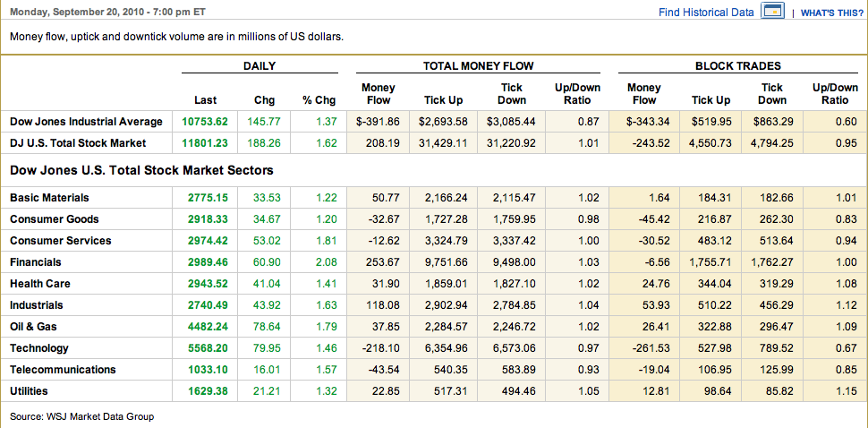Click the Utilities sector name
Screen dimensions: 868x428
point(29,391)
